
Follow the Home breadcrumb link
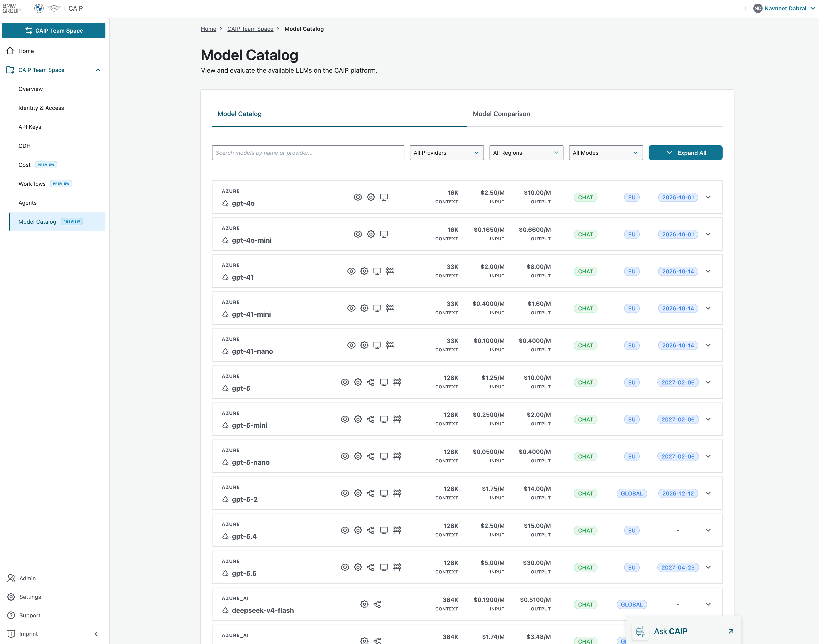click(208, 29)
